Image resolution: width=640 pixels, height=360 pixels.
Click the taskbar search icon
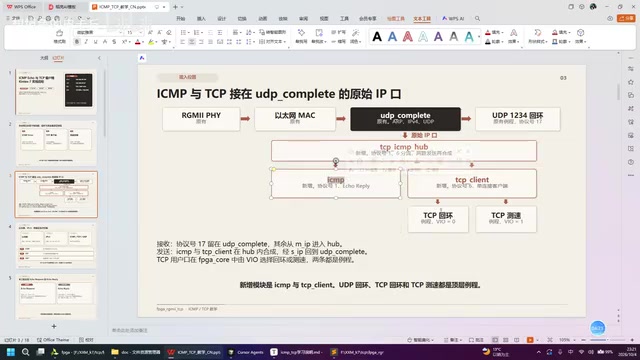pyautogui.click(x=25, y=352)
